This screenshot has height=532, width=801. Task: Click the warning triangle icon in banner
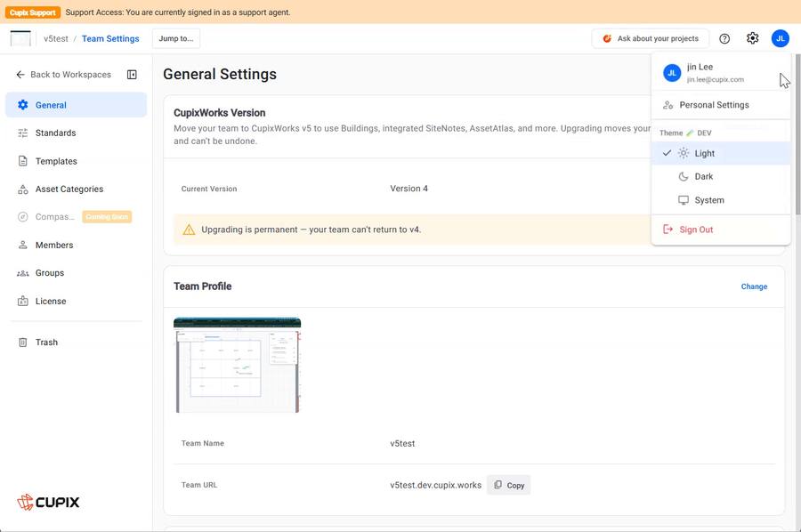[189, 230]
